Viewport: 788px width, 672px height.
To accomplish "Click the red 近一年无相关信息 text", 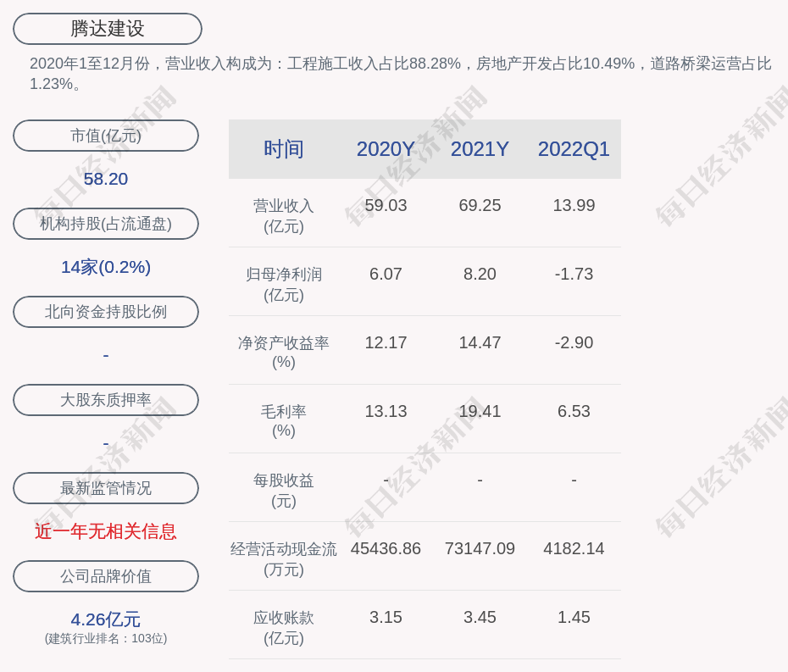I will click(106, 531).
